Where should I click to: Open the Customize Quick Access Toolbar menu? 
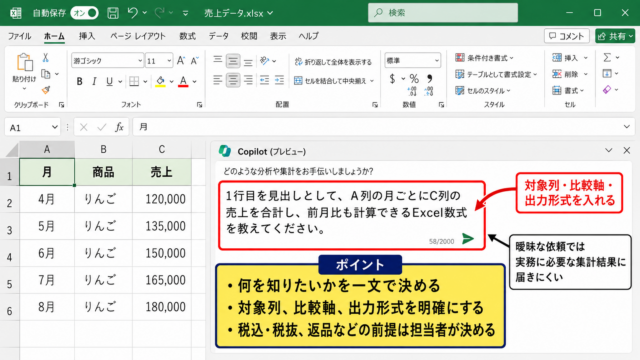pyautogui.click(x=185, y=13)
